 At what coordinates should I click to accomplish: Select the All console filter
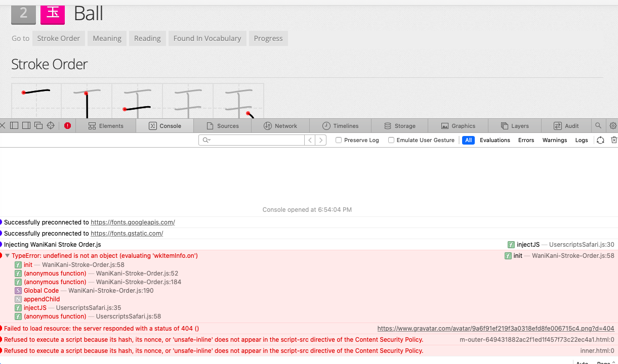[x=468, y=140]
